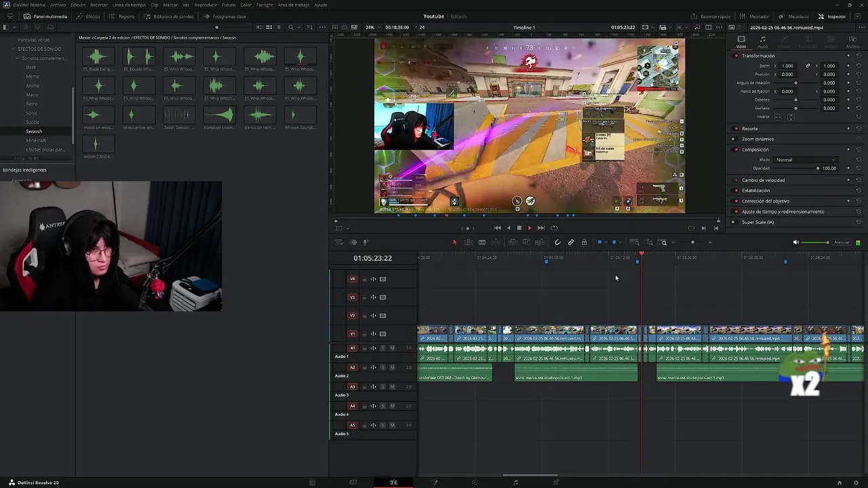Open Panel multimedia toggle

tap(45, 16)
